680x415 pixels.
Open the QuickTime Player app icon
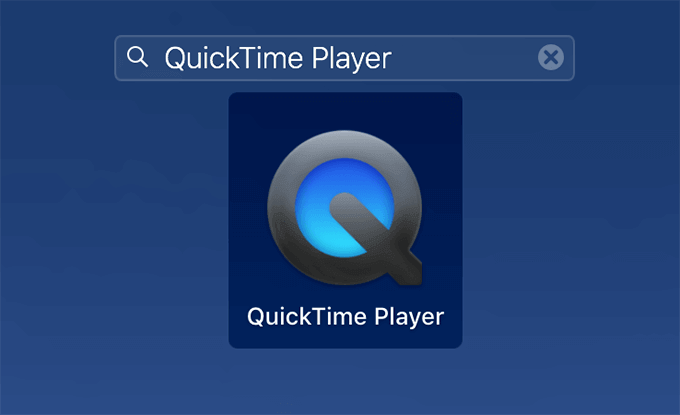pyautogui.click(x=345, y=208)
